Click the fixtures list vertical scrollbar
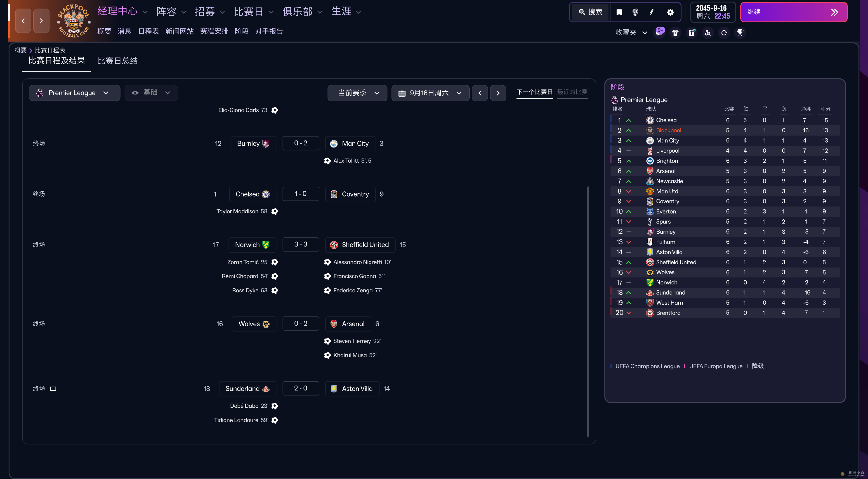 [x=588, y=312]
